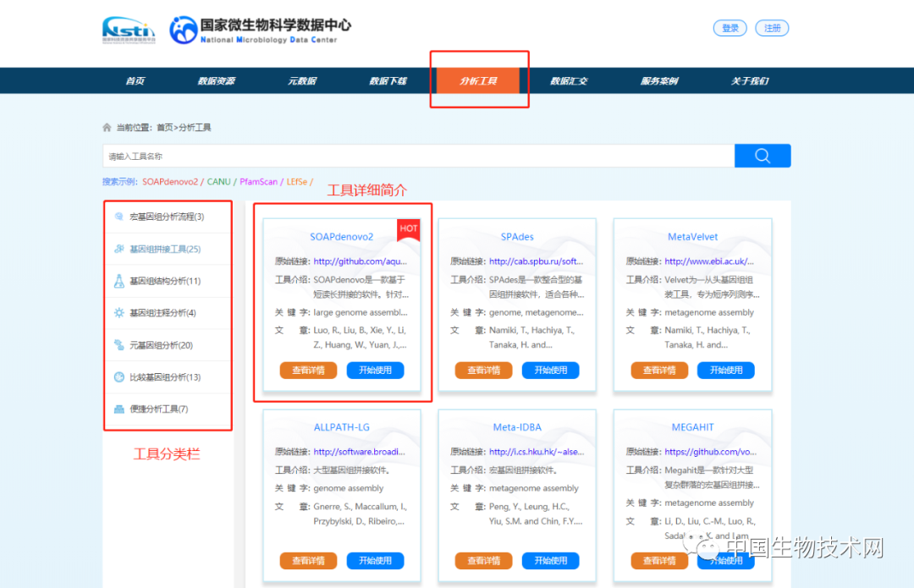Open SOAPdenovo2 github original link

tap(361, 261)
